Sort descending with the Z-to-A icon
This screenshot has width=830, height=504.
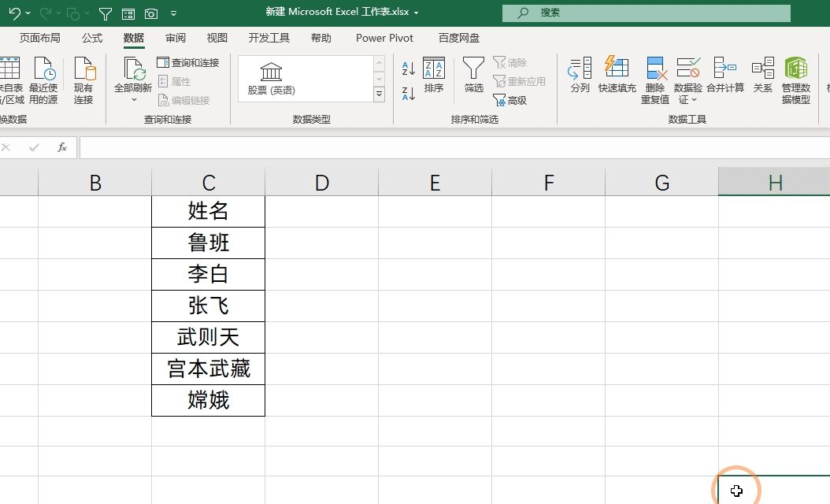[x=409, y=94]
